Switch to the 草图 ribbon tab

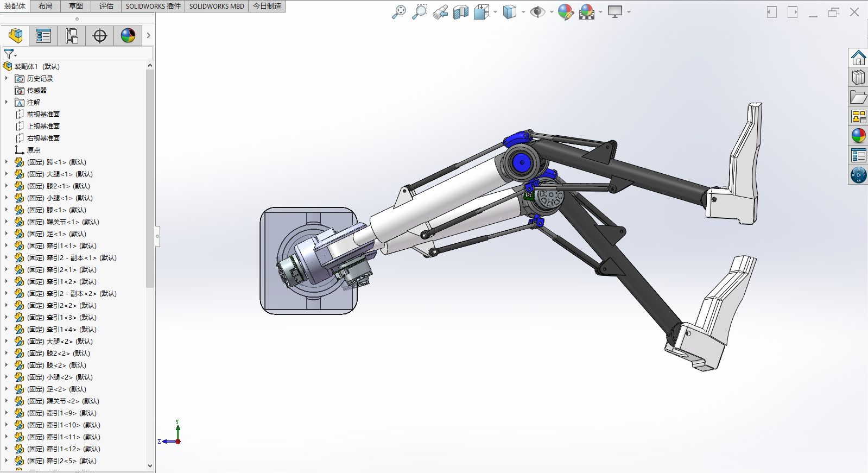[x=76, y=6]
